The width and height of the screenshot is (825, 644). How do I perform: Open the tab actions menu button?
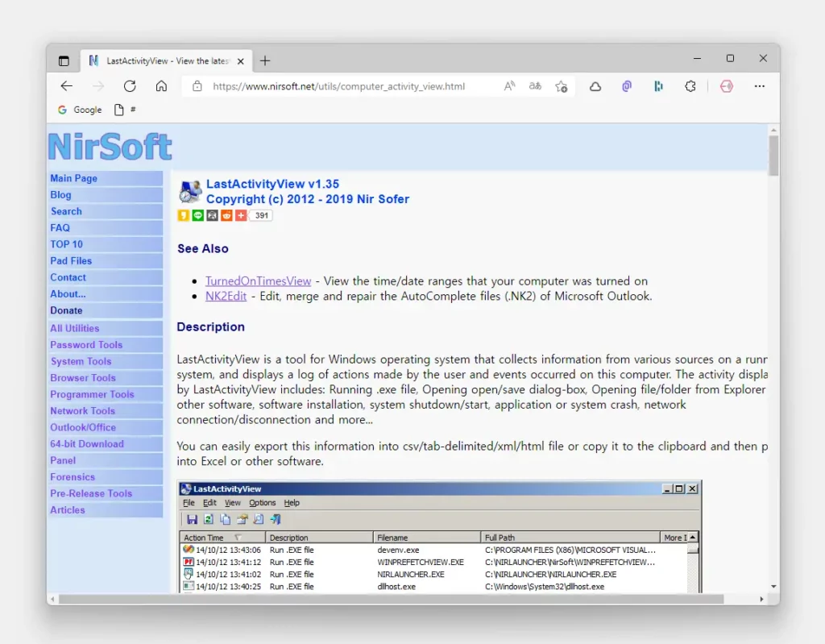(x=64, y=60)
